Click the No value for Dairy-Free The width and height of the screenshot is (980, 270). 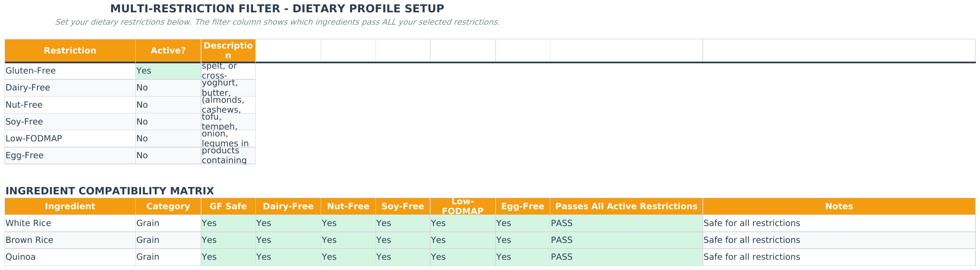pos(168,88)
